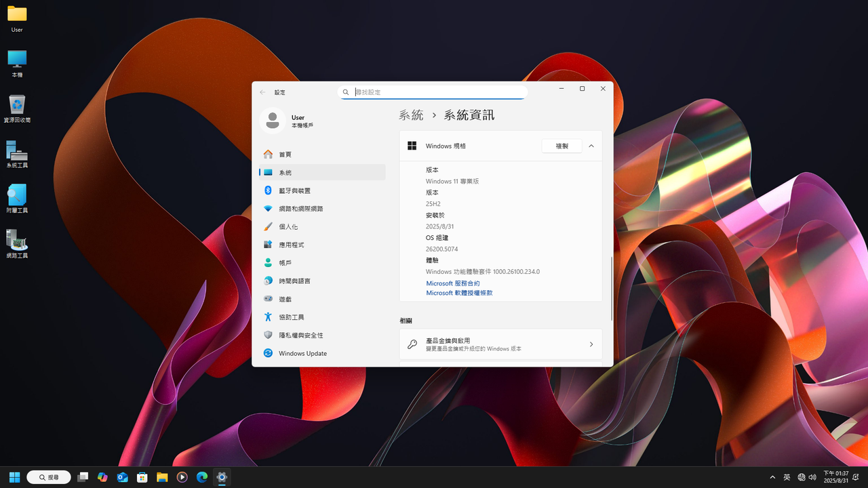The height and width of the screenshot is (488, 868).
Task: Click the 2025/8/31 install date value
Action: [440, 226]
